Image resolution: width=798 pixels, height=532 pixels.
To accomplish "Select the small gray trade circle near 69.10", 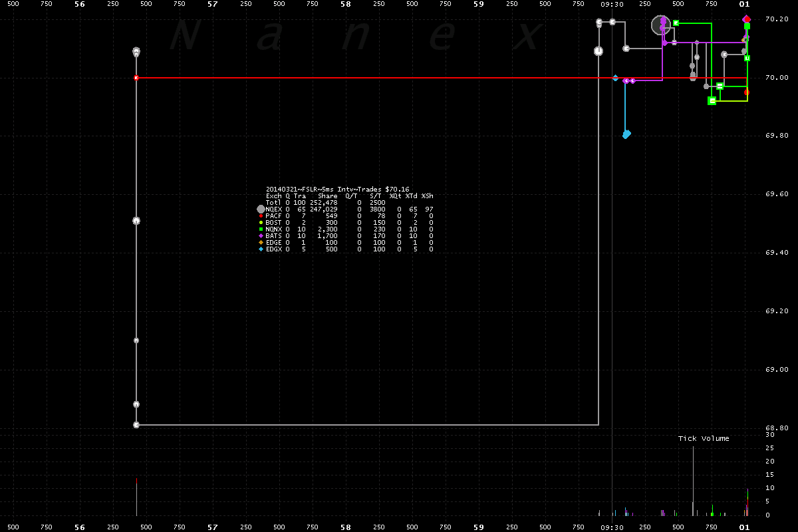I will pos(136,340).
